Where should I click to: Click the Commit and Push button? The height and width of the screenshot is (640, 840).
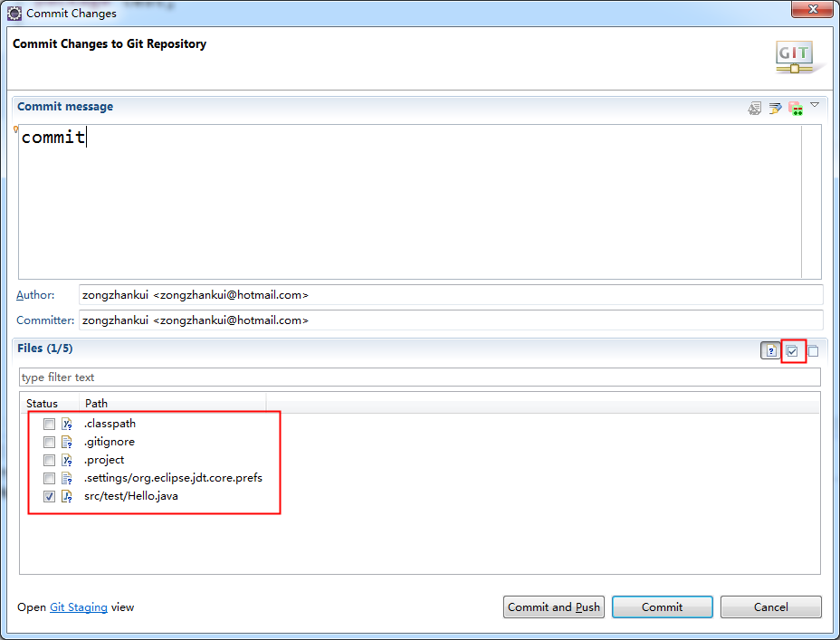[553, 607]
